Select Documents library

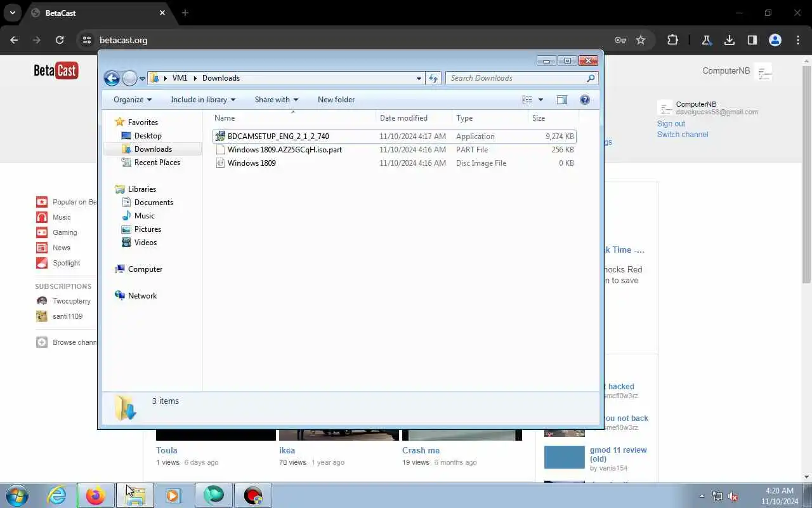154,203
